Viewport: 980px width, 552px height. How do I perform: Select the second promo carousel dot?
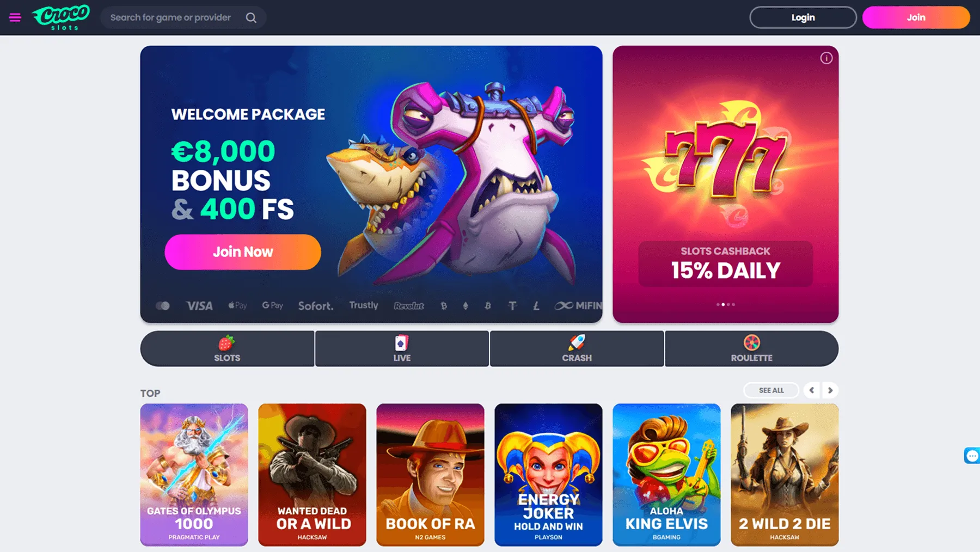click(723, 304)
